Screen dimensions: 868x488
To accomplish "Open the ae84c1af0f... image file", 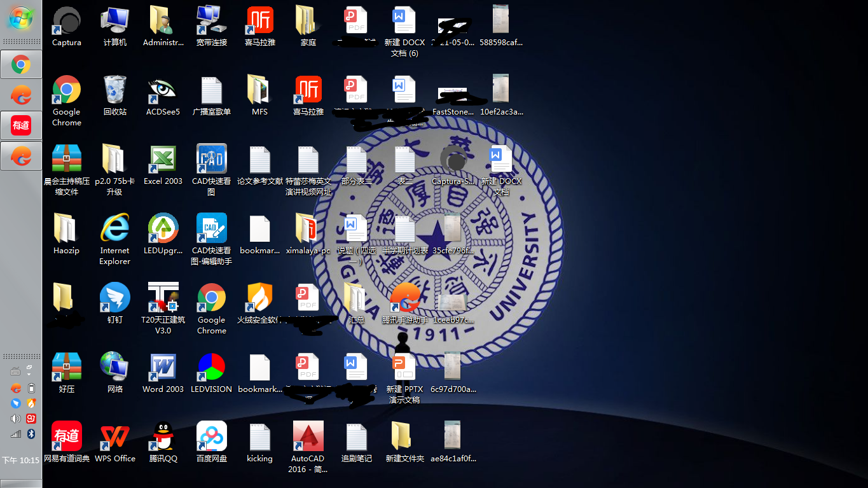I will click(x=453, y=443).
